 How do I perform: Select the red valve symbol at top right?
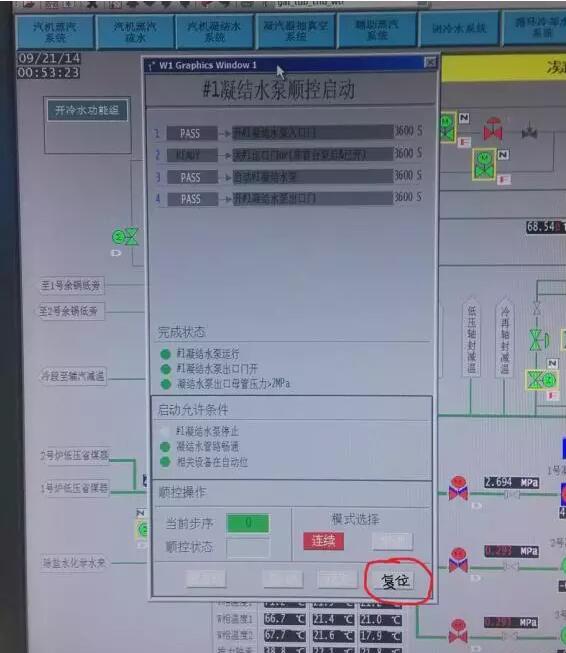point(493,129)
